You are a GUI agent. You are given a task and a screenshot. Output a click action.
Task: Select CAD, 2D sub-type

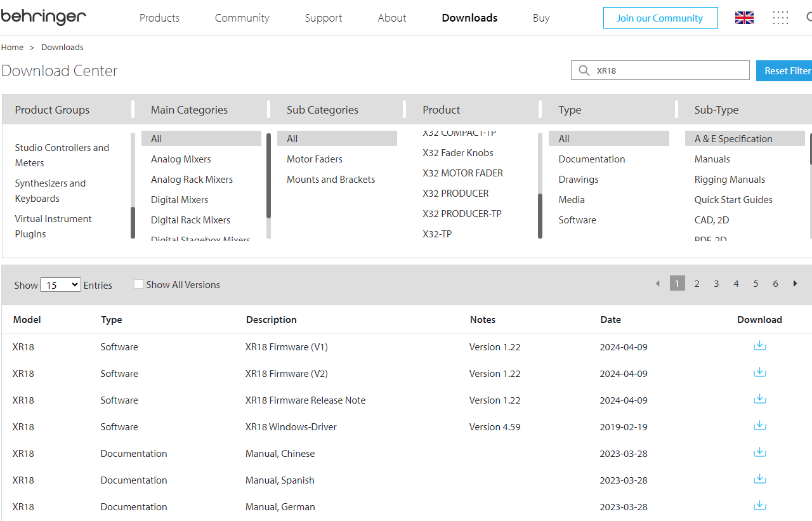tap(712, 220)
